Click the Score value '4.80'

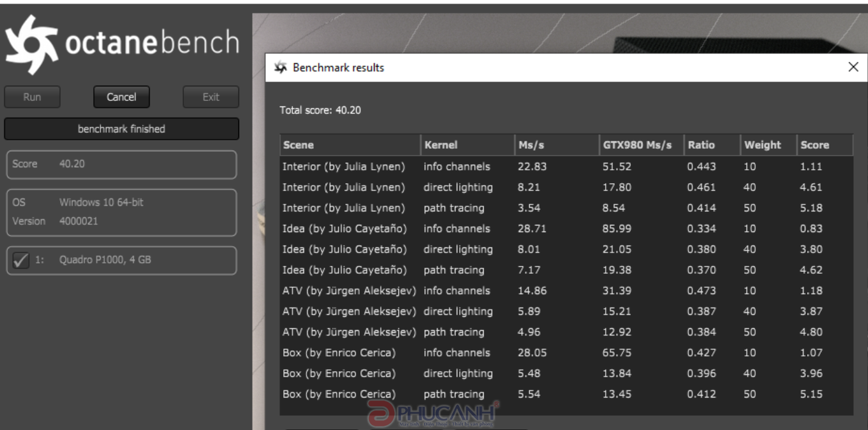[x=811, y=333]
